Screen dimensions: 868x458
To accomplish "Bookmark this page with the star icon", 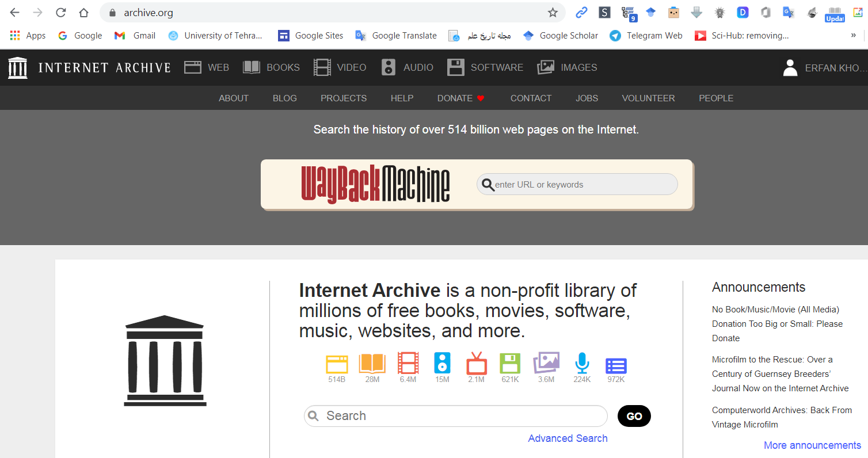I will click(x=553, y=13).
